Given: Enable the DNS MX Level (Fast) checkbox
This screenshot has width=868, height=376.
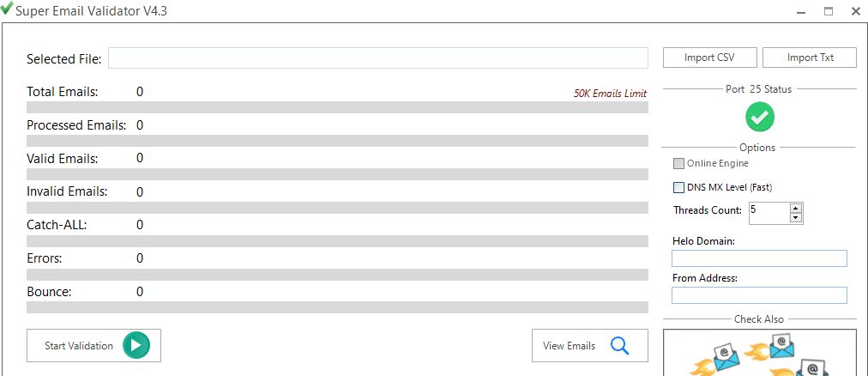Looking at the screenshot, I should click(679, 186).
